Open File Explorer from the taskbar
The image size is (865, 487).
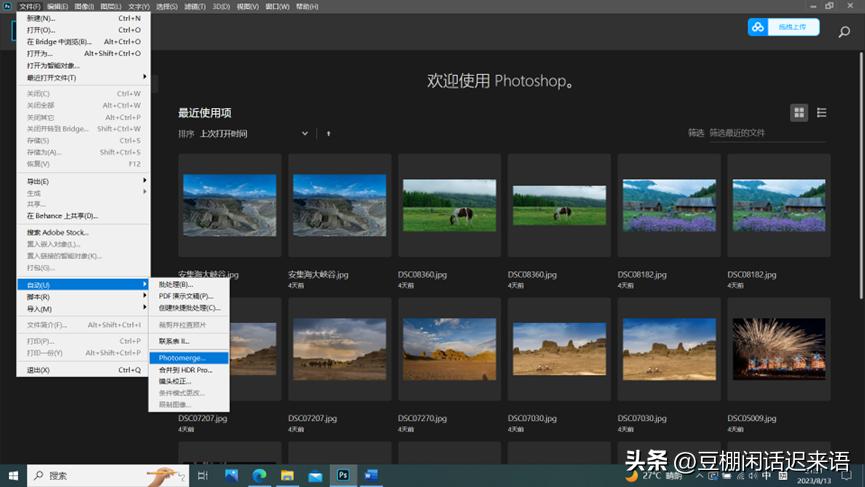(287, 475)
